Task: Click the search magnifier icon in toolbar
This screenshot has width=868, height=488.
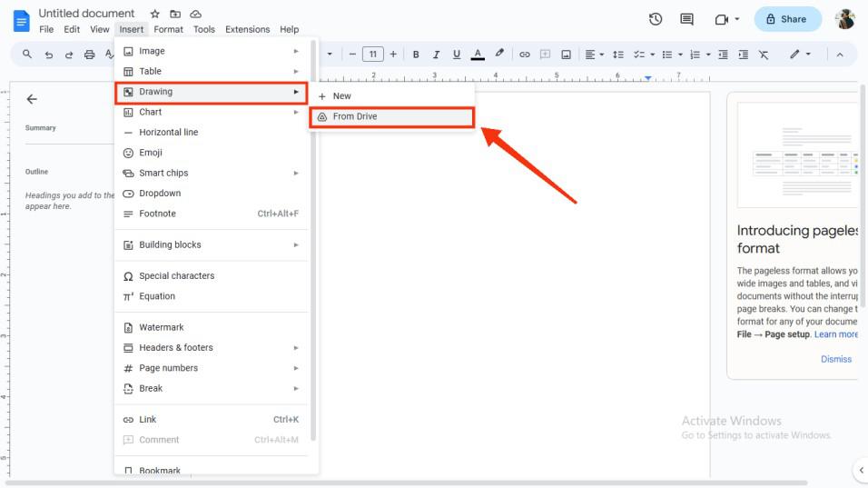Action: point(26,55)
